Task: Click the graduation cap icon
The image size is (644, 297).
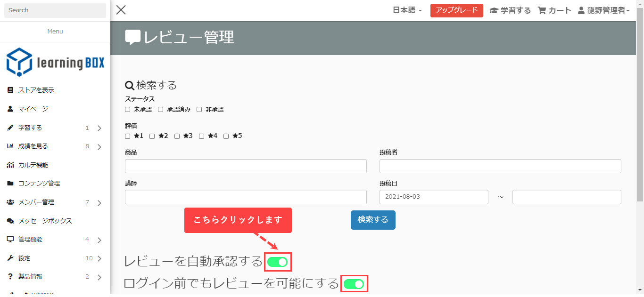Action: click(494, 10)
